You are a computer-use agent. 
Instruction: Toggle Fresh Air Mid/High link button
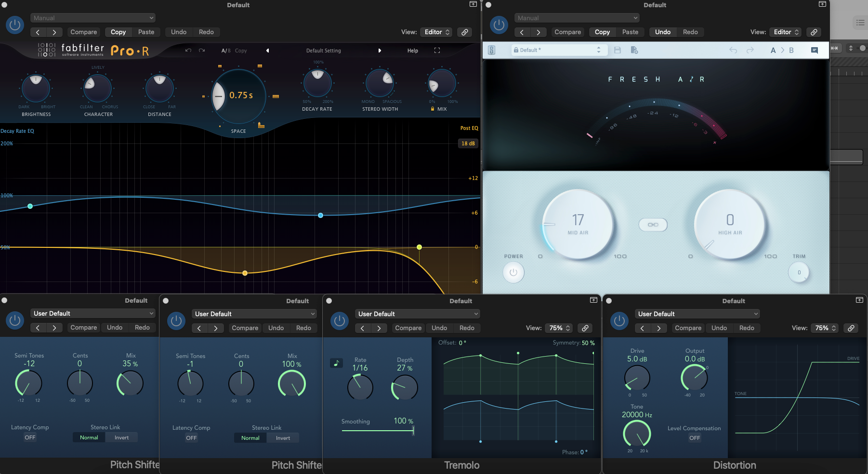pos(653,225)
